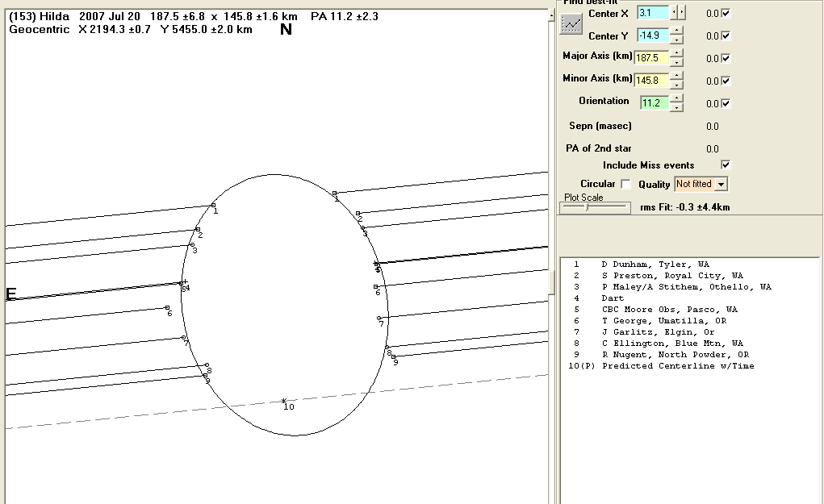This screenshot has height=504, width=824.
Task: Select row 'R Nugent, North Powder, OR'
Action: point(660,355)
